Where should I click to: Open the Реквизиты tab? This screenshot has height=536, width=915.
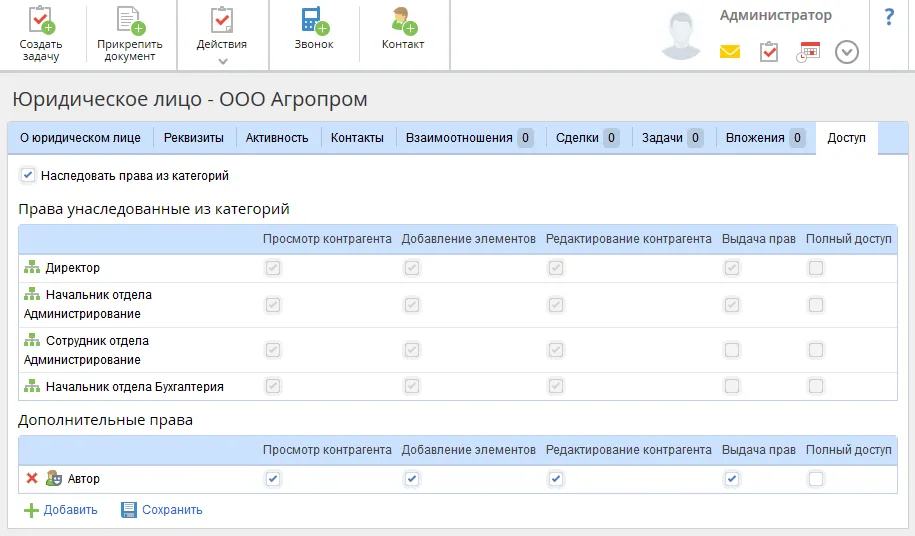[x=194, y=138]
